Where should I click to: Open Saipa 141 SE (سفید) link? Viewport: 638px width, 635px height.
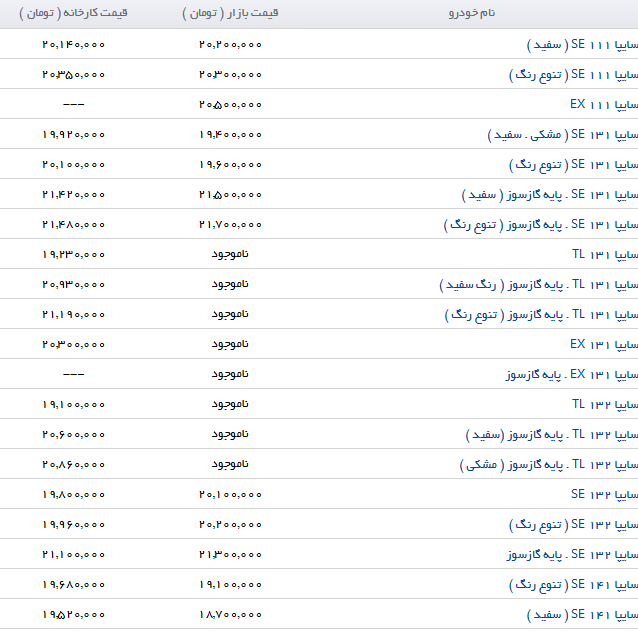[582, 614]
